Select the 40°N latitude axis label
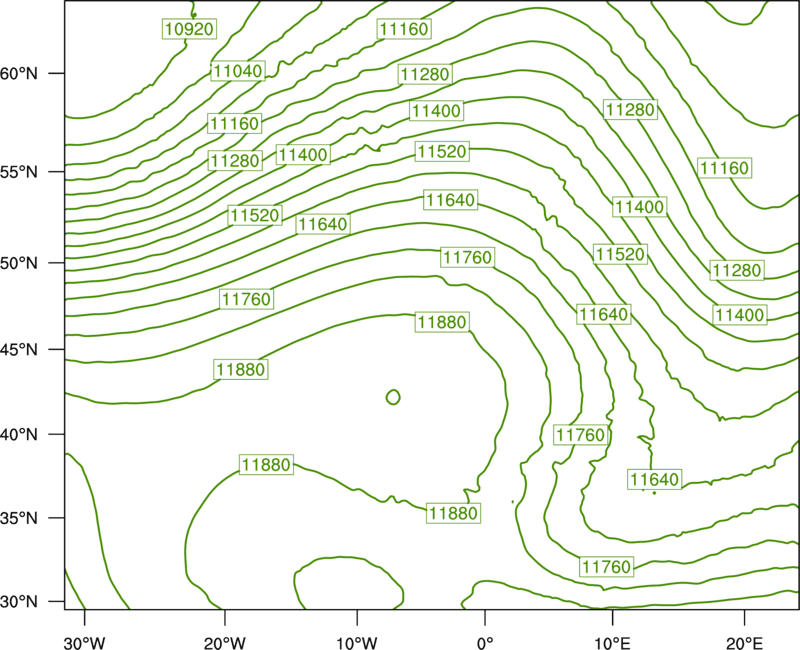Screen dimensions: 800x650 coord(19,434)
